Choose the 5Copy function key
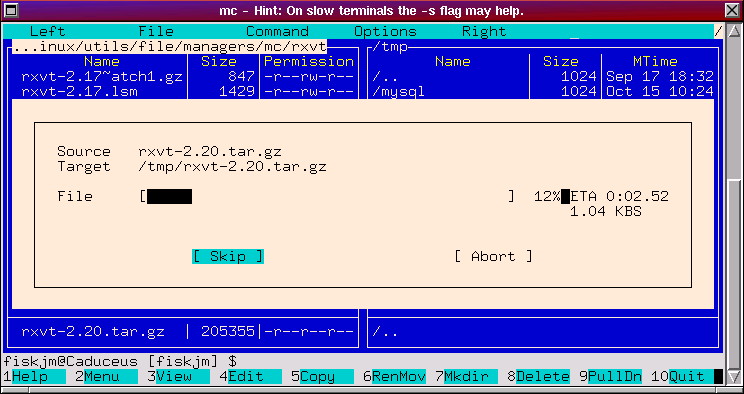 point(322,376)
